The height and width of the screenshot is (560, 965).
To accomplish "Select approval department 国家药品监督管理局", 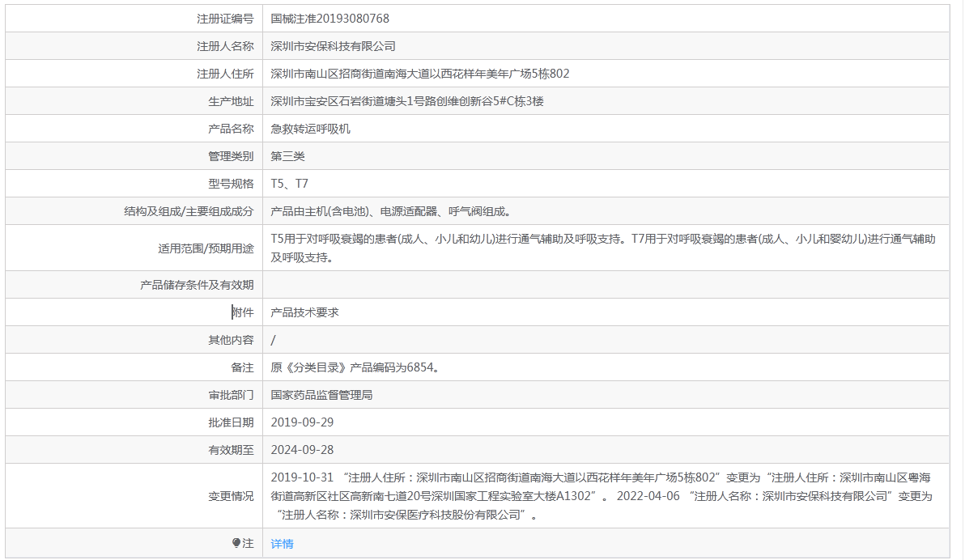I will pos(321,395).
